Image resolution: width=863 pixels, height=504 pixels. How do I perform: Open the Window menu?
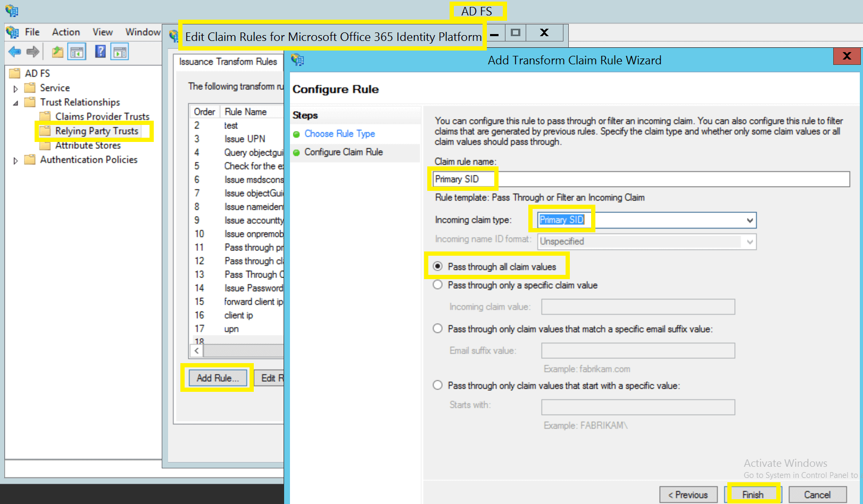[143, 32]
